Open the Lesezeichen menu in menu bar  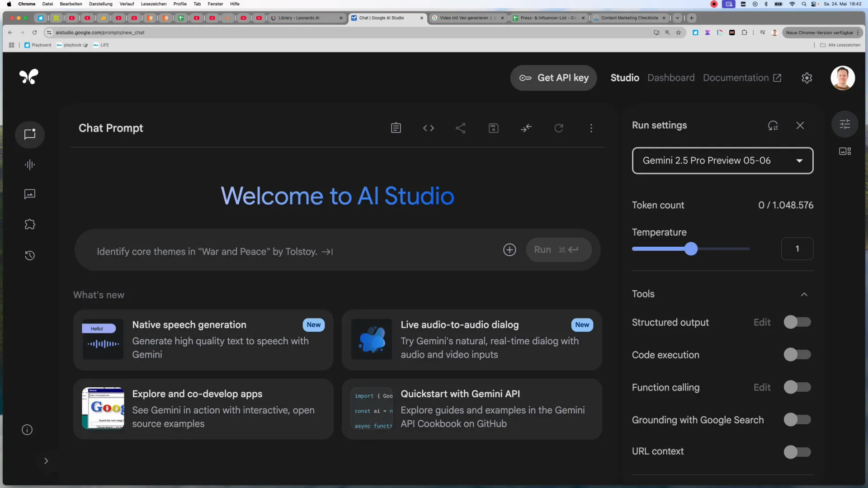[154, 4]
